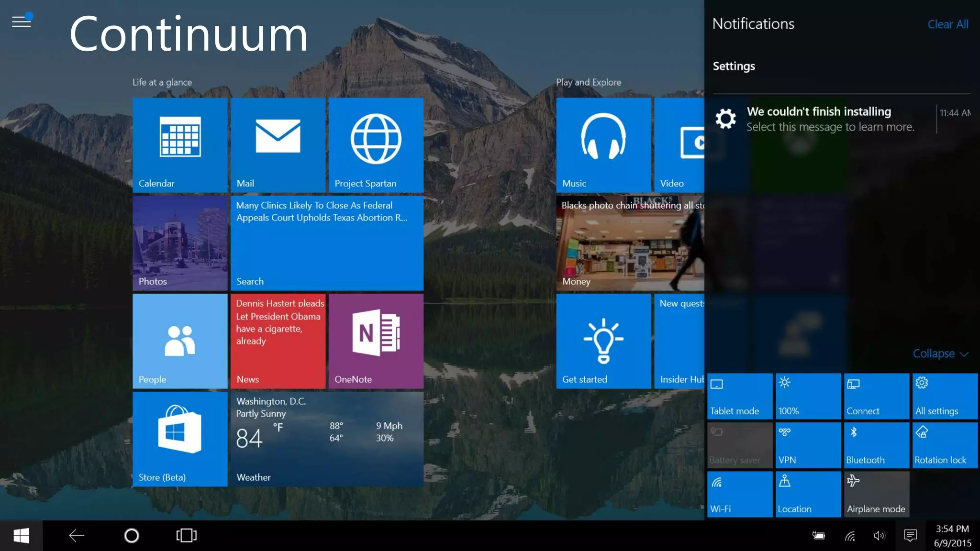
Task: Click the 'Life at a glance' group header
Action: pos(162,82)
